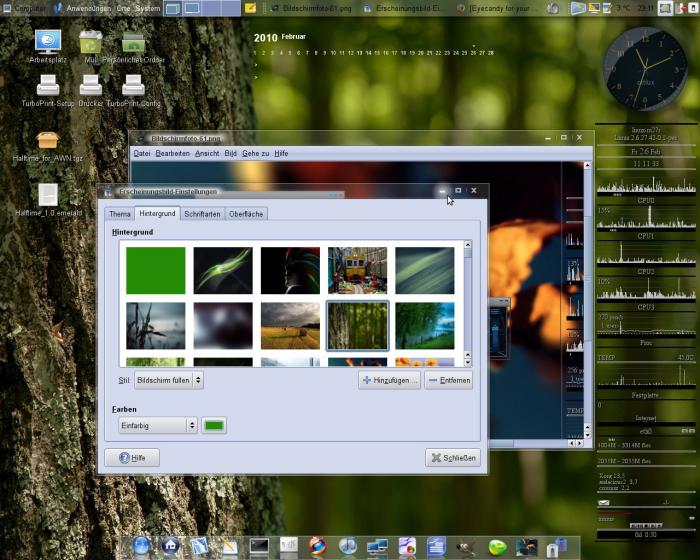Open the Persönlicher Ordner desktop icon
This screenshot has height=560, width=700.
(134, 42)
